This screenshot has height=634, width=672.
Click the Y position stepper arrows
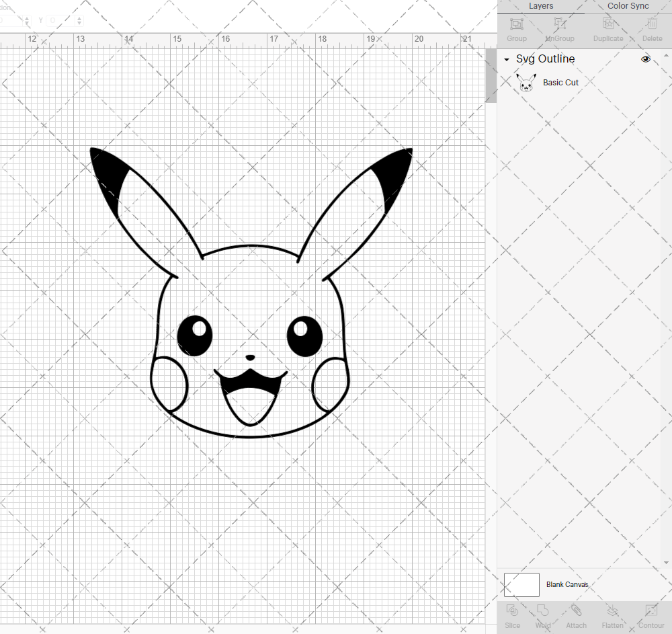pos(79,20)
